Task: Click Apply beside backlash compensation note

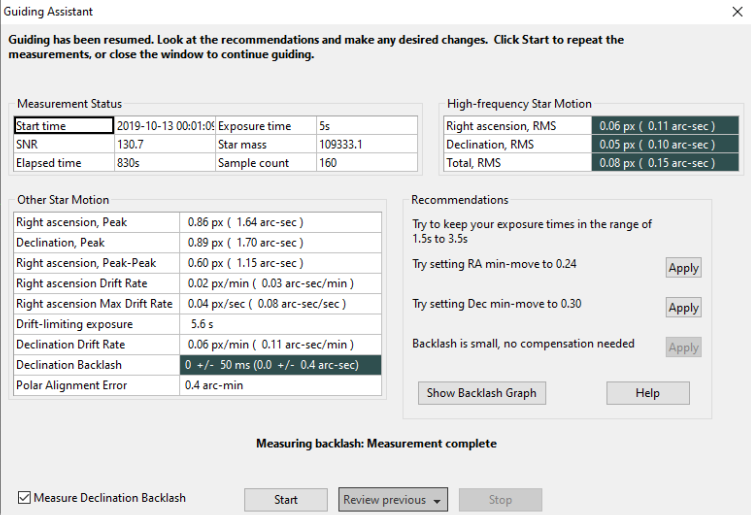Action: (683, 348)
